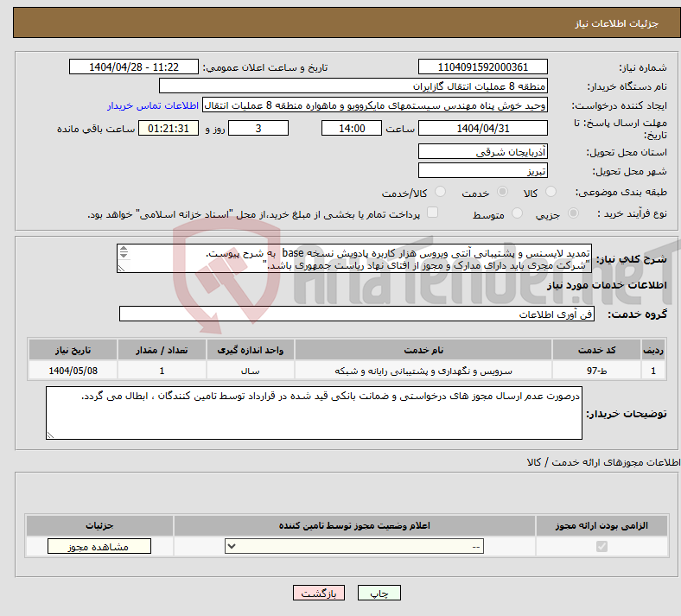
Task: Click the اطلاعات مجوزهای ارائه خدمت heading
Action: point(604,462)
